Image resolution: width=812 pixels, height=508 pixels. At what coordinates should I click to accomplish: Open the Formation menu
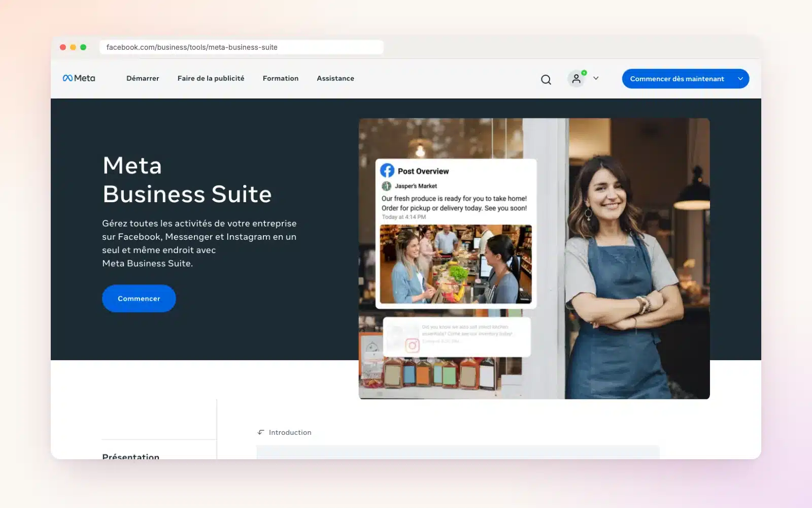click(x=281, y=78)
